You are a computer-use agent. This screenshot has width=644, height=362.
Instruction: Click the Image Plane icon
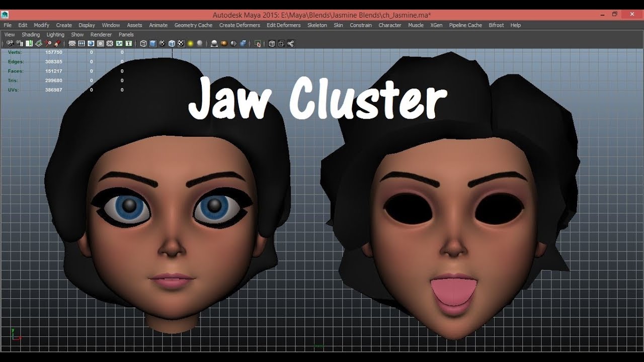(x=38, y=44)
